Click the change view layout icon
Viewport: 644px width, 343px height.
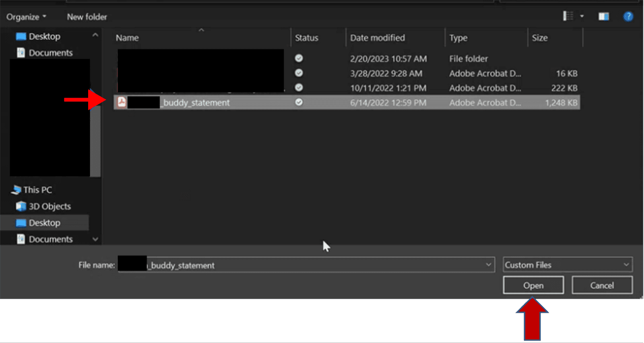tap(568, 16)
